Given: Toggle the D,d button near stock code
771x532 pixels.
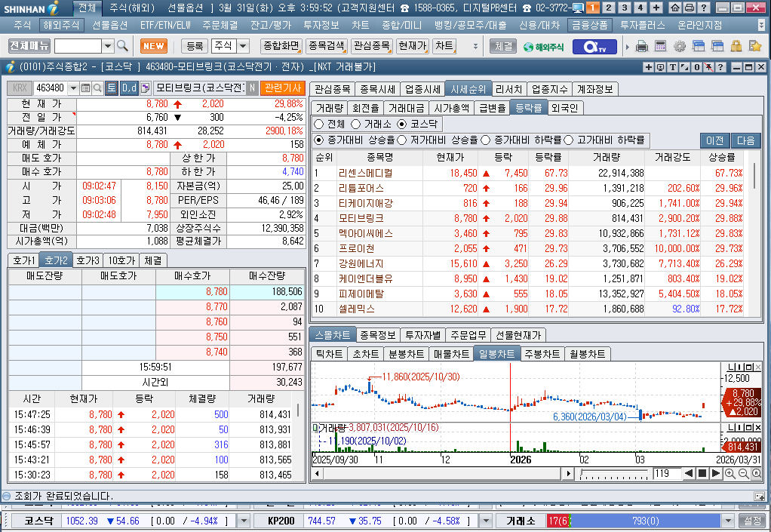Looking at the screenshot, I should [129, 88].
